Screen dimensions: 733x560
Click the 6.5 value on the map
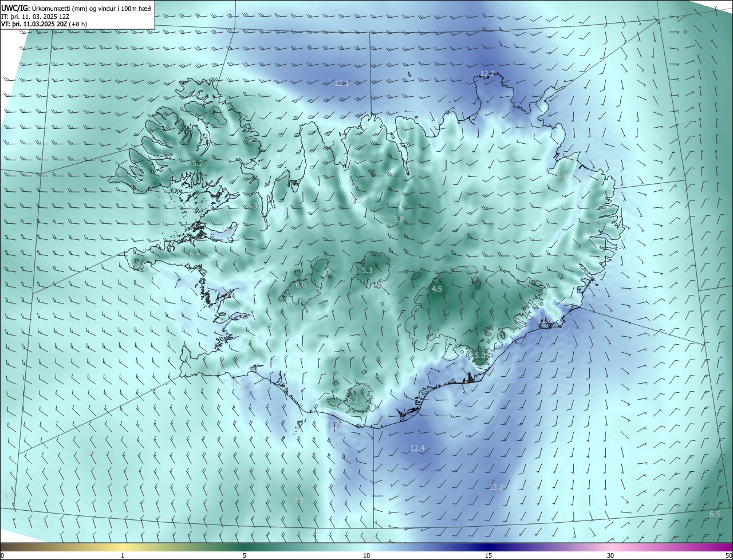(x=715, y=514)
